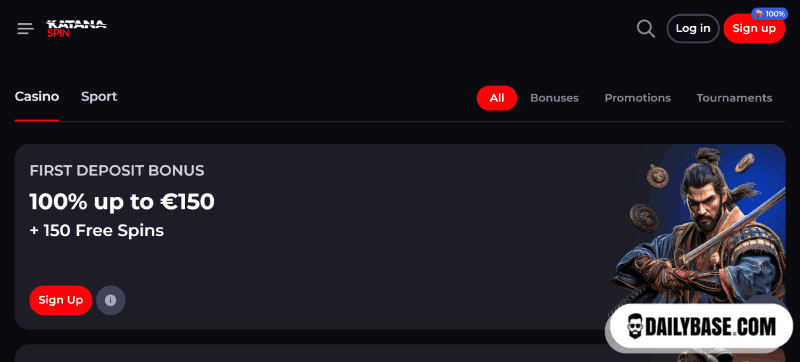800x362 pixels.
Task: Open the hamburger menu icon
Action: (25, 29)
